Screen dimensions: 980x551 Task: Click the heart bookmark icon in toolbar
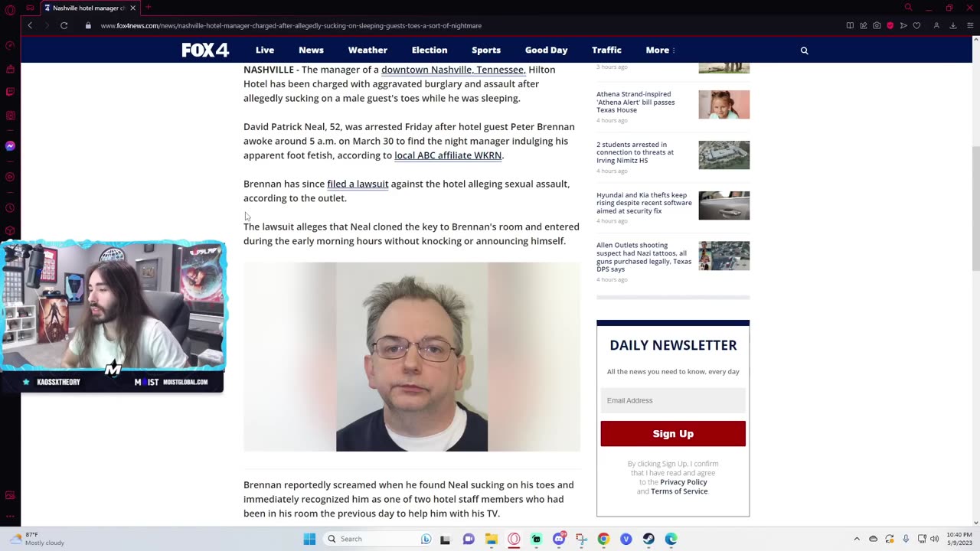tap(916, 25)
